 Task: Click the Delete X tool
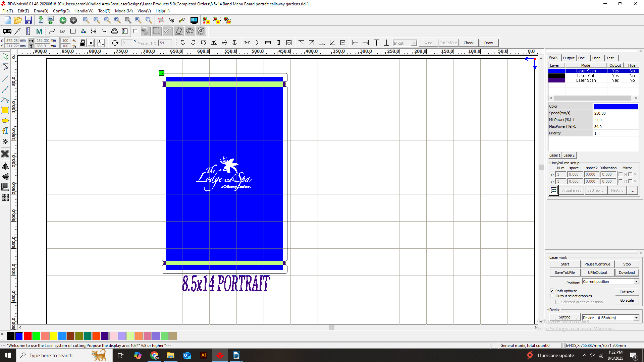click(x=5, y=154)
